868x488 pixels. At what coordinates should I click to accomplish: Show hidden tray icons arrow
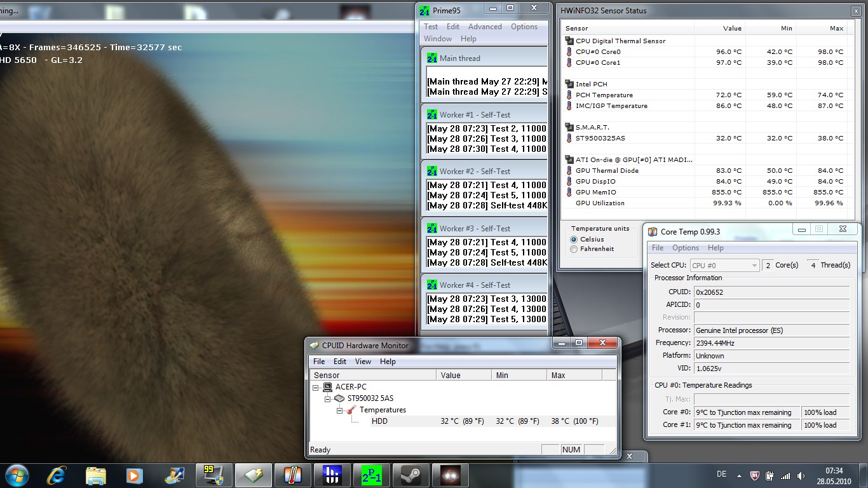point(739,475)
